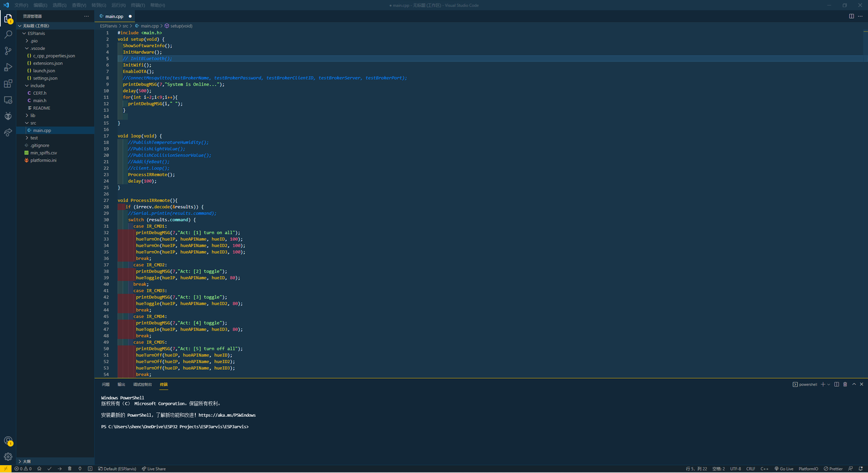Viewport: 868px width, 473px height.
Task: Click Go Live in status bar
Action: pos(784,469)
